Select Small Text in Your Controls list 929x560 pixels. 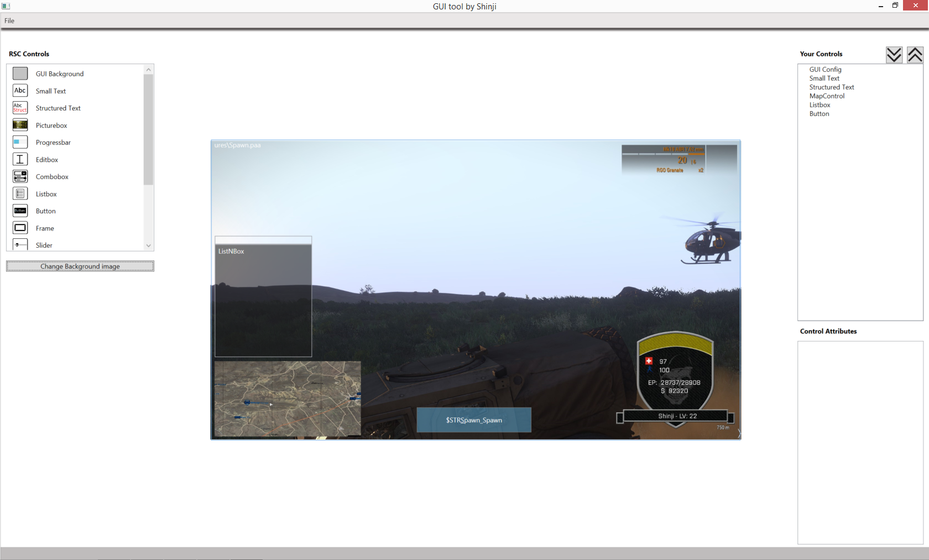[x=824, y=78]
